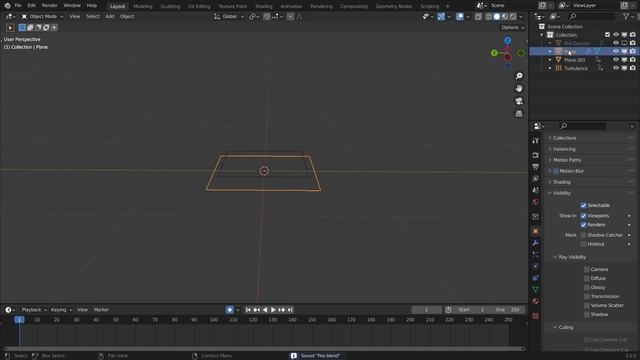Image resolution: width=640 pixels, height=360 pixels.
Task: Switch to the Modeling workspace tab
Action: pos(142,6)
